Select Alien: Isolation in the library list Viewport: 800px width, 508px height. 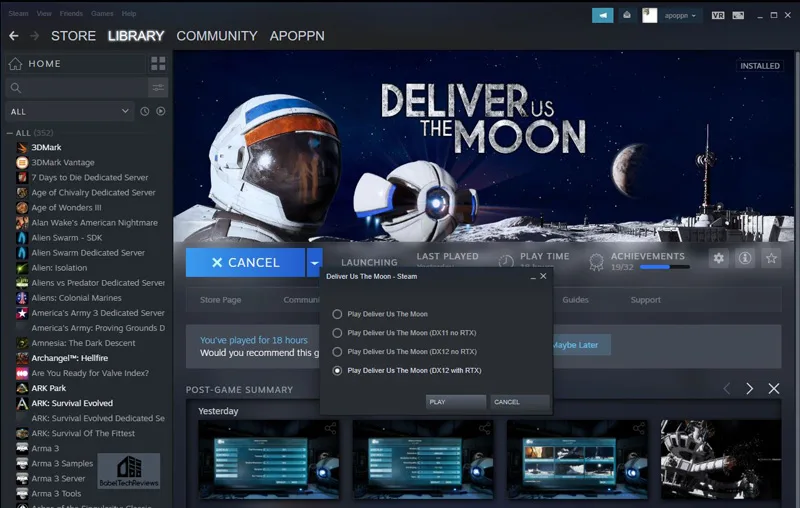click(x=59, y=268)
